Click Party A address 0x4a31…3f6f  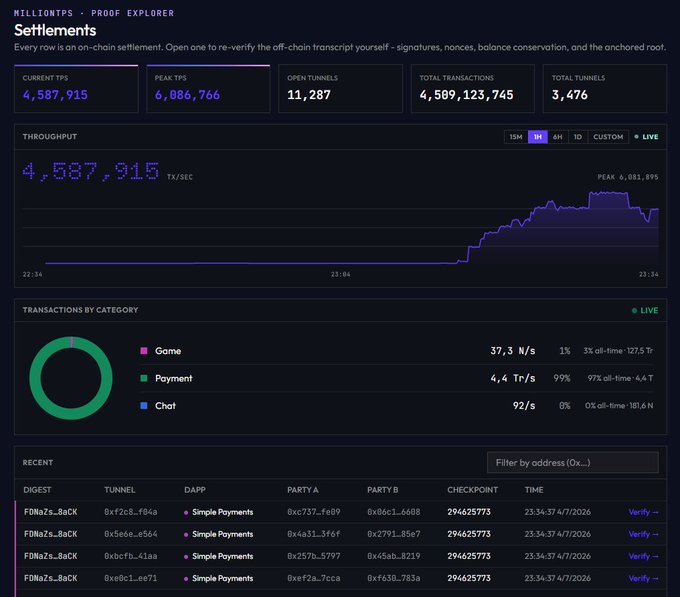[x=314, y=534]
